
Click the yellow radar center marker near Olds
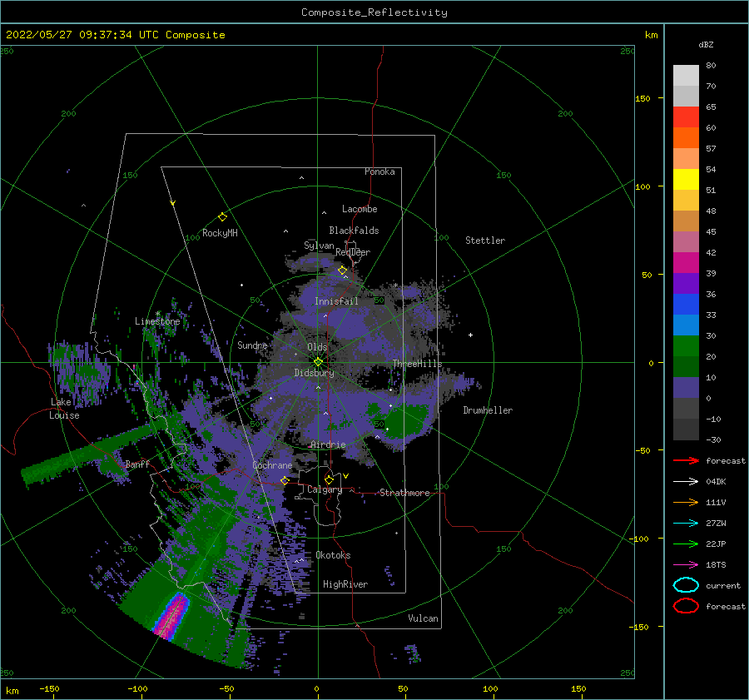318,362
